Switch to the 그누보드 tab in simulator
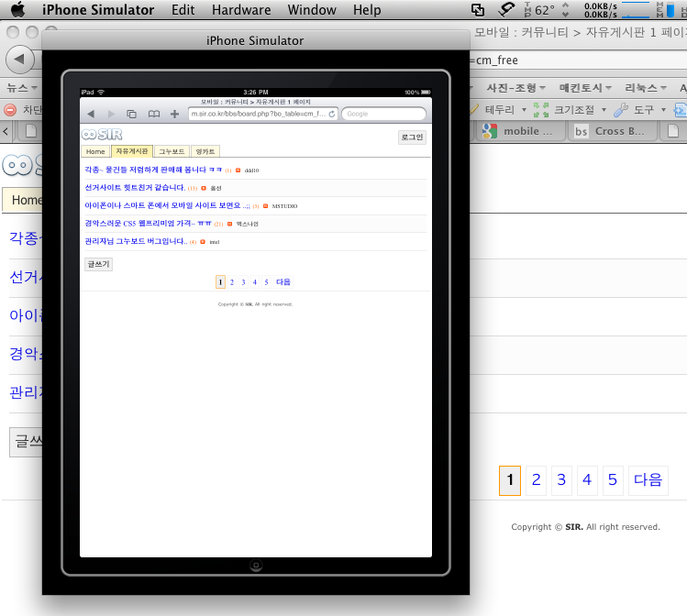 [x=172, y=151]
